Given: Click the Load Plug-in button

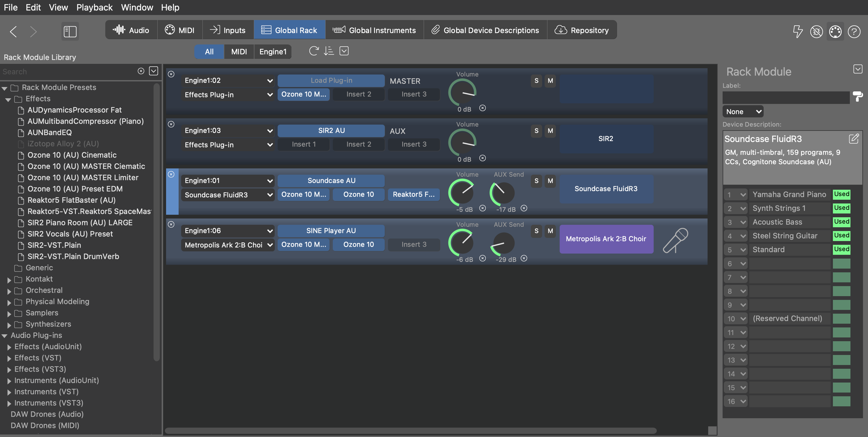Looking at the screenshot, I should (x=331, y=80).
